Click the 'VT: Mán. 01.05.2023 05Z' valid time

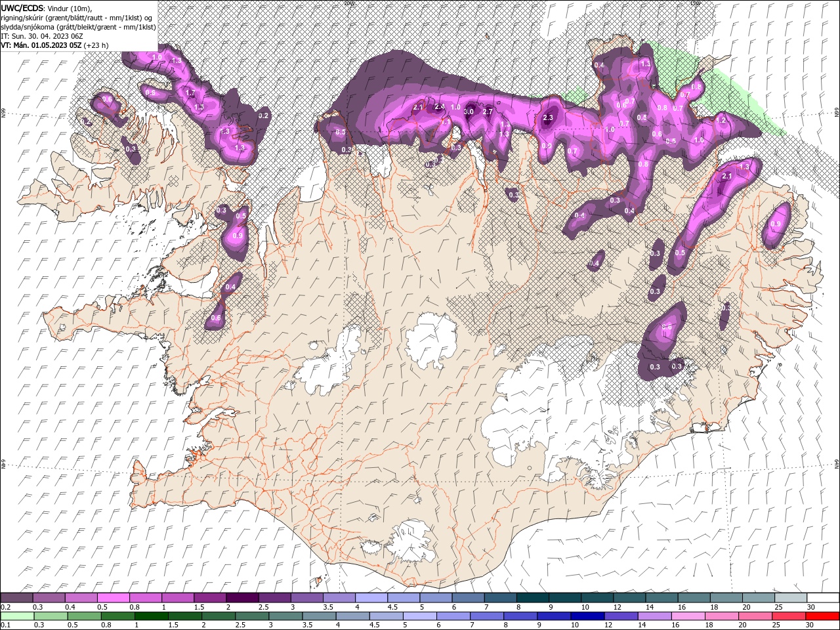pyautogui.click(x=41, y=45)
